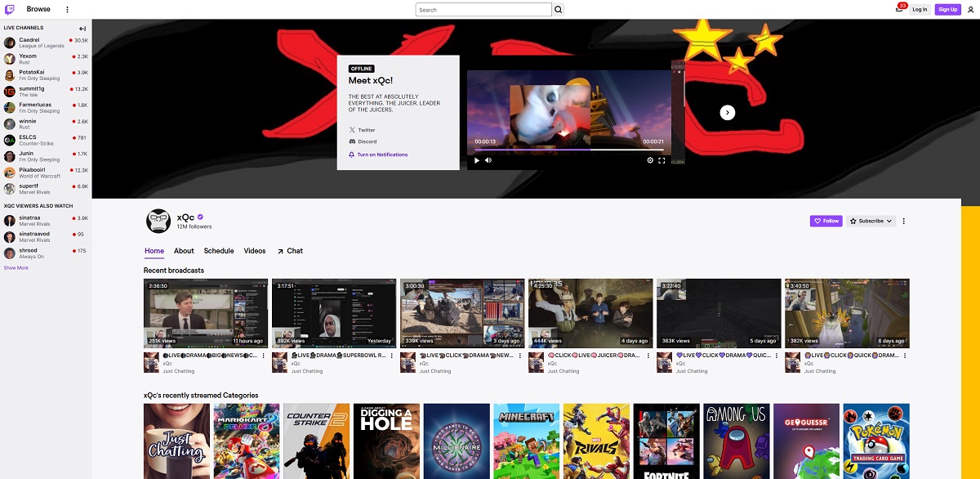
Task: Open the Twitch home logo
Action: [10, 9]
